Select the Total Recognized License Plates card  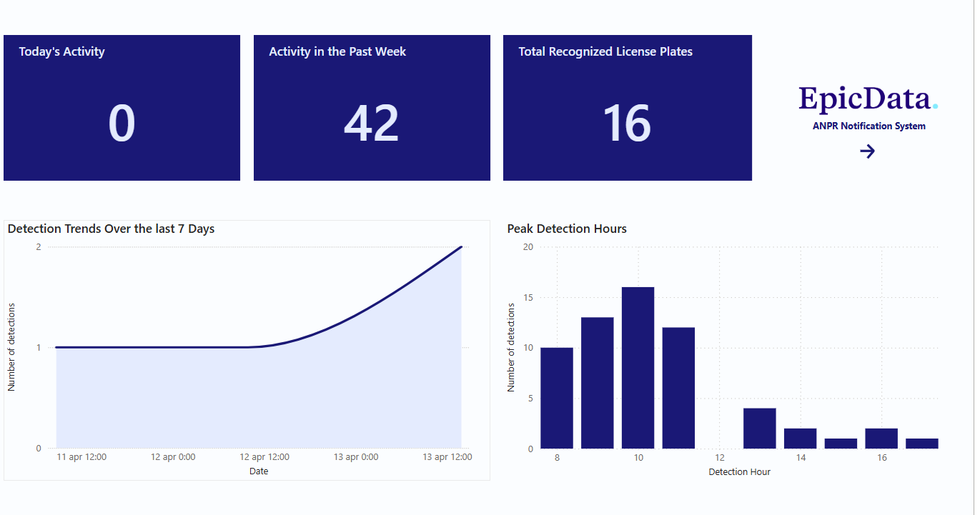point(628,108)
